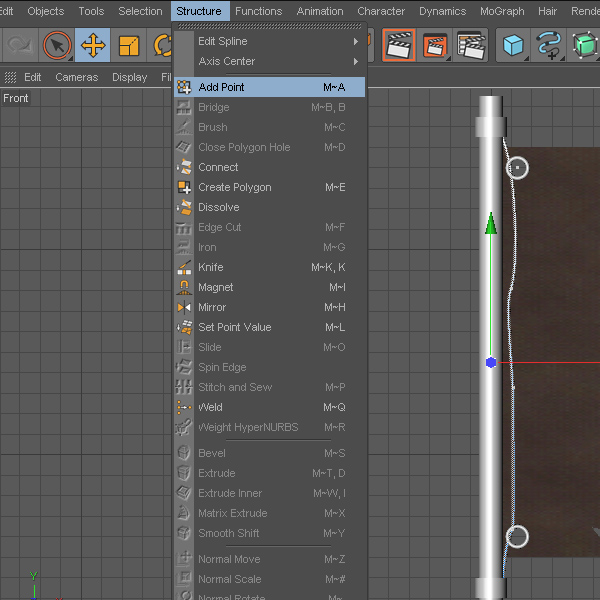This screenshot has height=600, width=600.
Task: Open Render Settings icon
Action: point(471,46)
